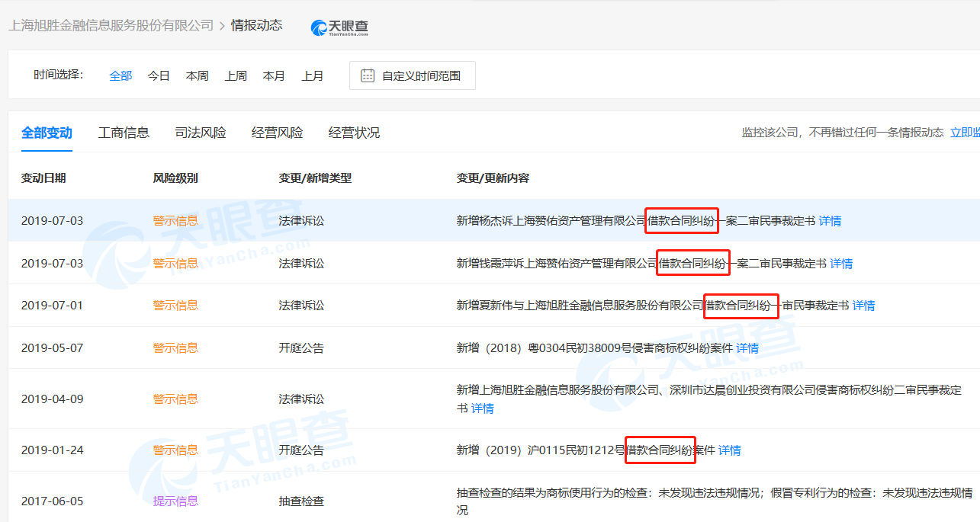Click 法律诉讼 type on 2019-04-09 row

(301, 399)
